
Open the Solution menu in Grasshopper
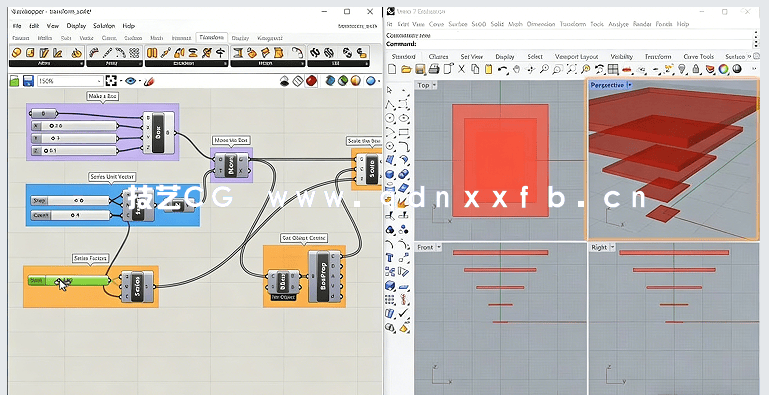(x=104, y=26)
